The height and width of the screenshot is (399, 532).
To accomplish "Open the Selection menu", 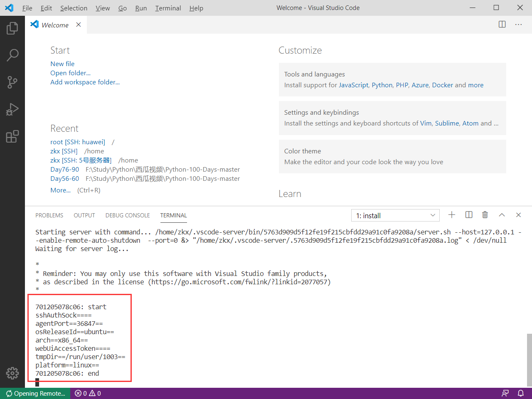I will [74, 8].
